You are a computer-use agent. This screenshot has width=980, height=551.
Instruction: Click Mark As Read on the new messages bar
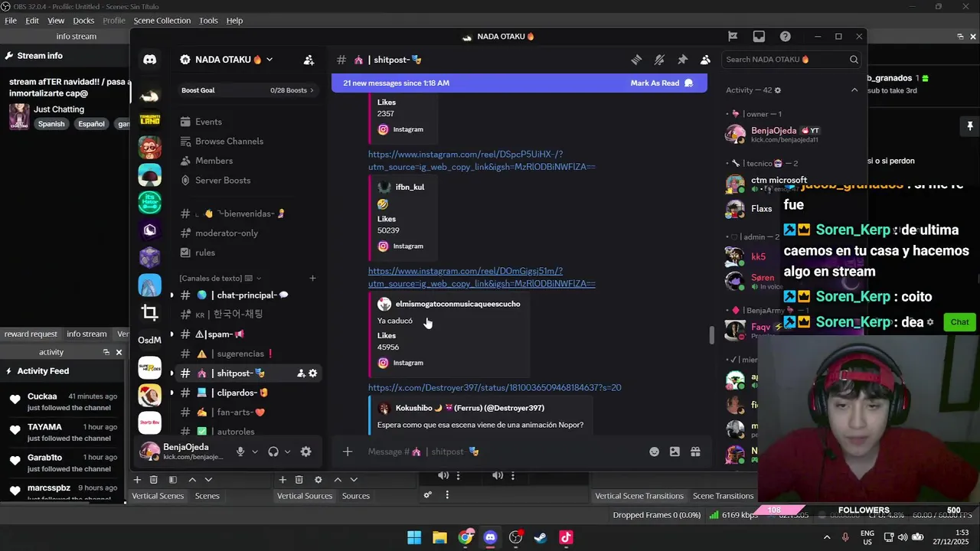pos(661,83)
